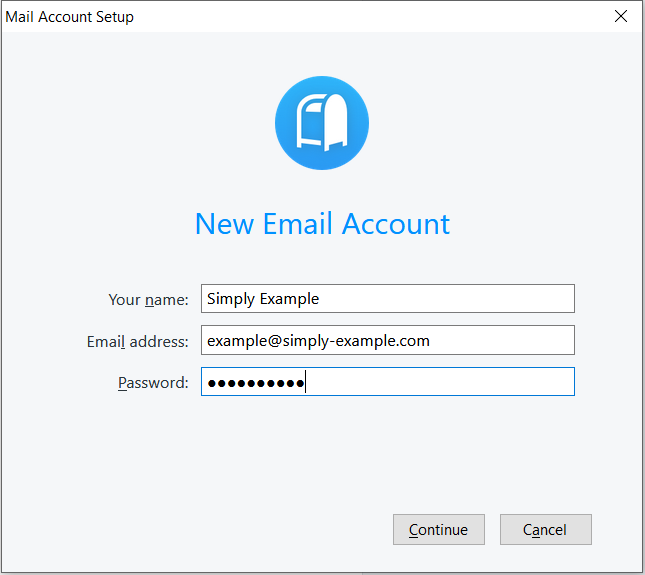The width and height of the screenshot is (645, 575).
Task: Click the 'Mail Account Setup' title text
Action: pyautogui.click(x=69, y=17)
